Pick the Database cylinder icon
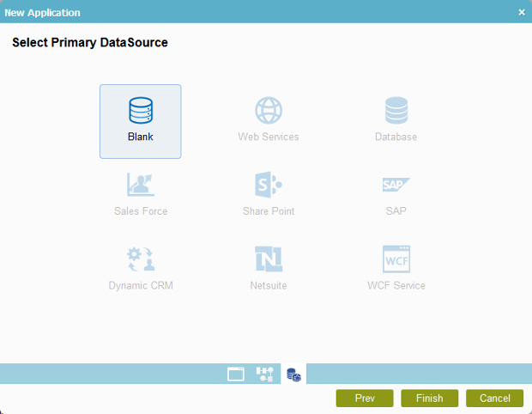 click(x=396, y=111)
